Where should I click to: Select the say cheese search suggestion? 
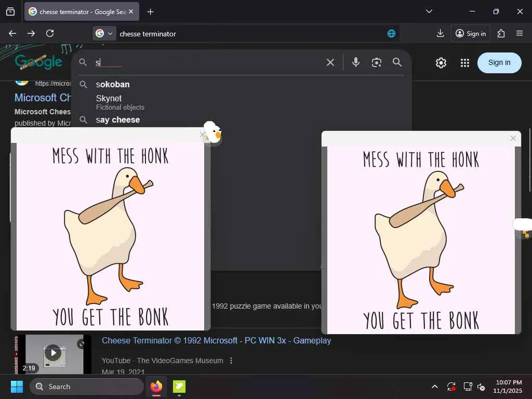[x=242, y=120]
